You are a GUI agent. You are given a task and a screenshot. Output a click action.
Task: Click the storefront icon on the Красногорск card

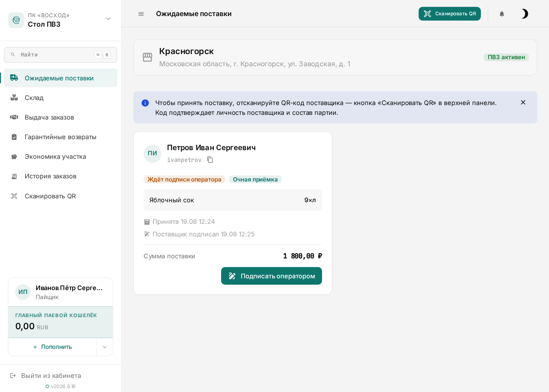click(x=147, y=57)
